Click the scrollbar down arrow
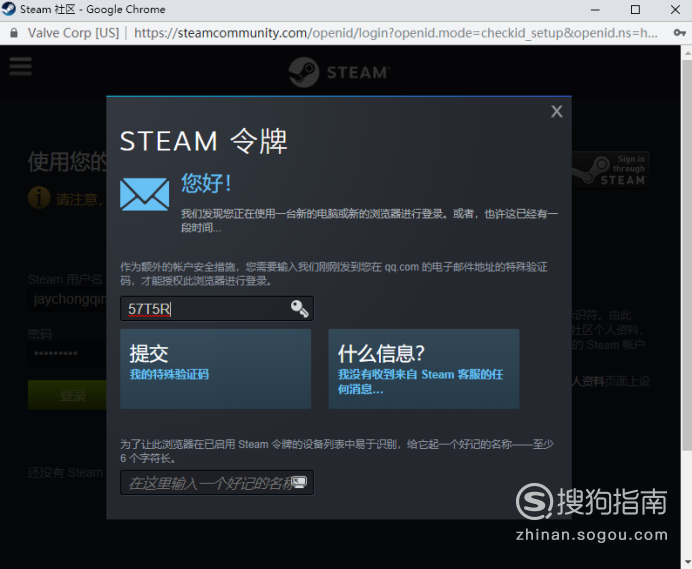 [687, 562]
